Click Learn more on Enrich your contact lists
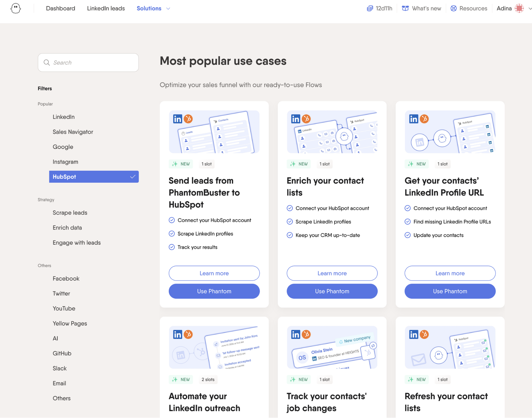Screen dimensions: 532x418 332,273
